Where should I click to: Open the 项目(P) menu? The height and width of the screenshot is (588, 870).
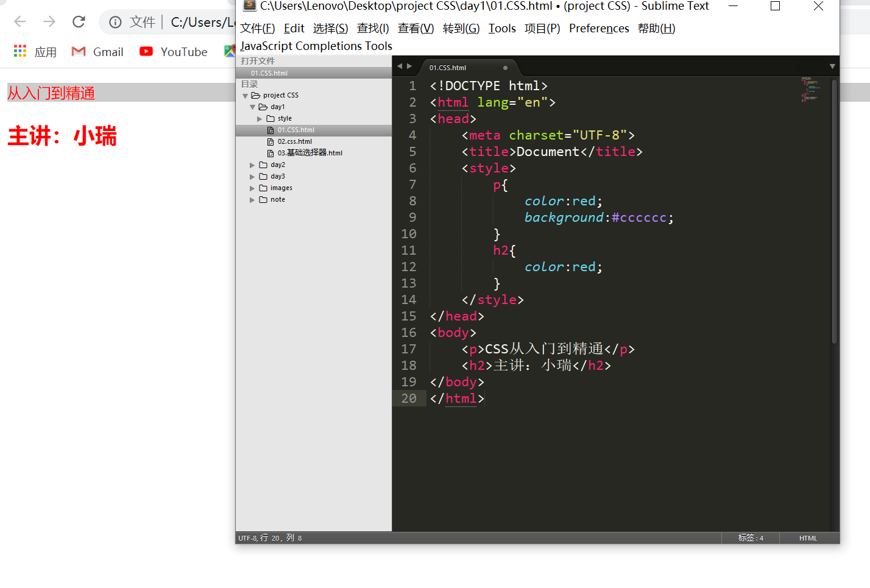tap(542, 29)
